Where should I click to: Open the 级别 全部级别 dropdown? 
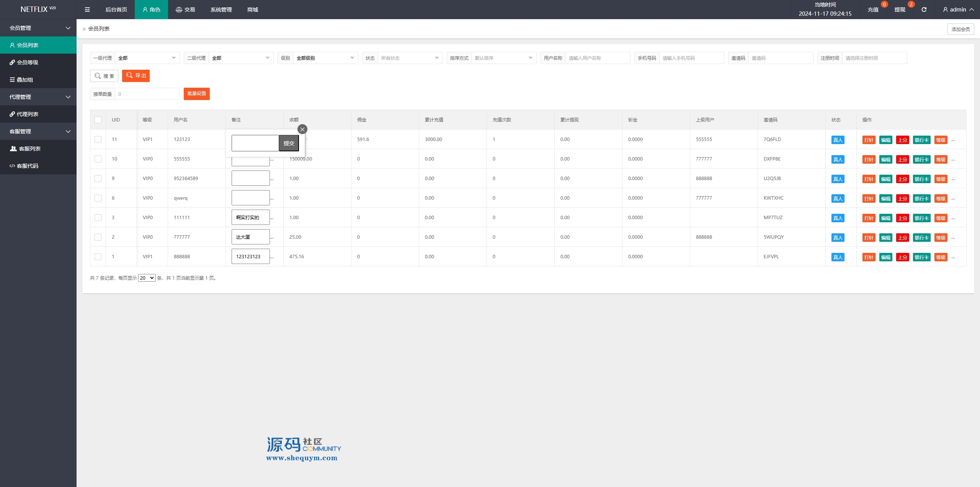coord(325,58)
